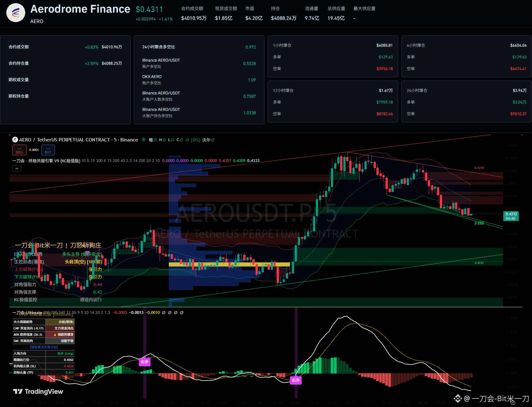
Task: Click the 24小时爆仓 heading
Action: tap(417, 91)
